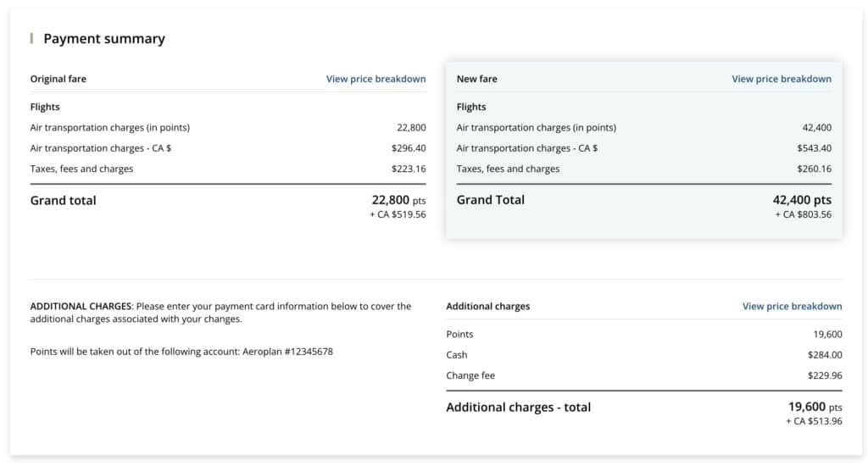Select the $223.16 taxes and fees amount
The width and height of the screenshot is (868, 466).
pyautogui.click(x=409, y=169)
